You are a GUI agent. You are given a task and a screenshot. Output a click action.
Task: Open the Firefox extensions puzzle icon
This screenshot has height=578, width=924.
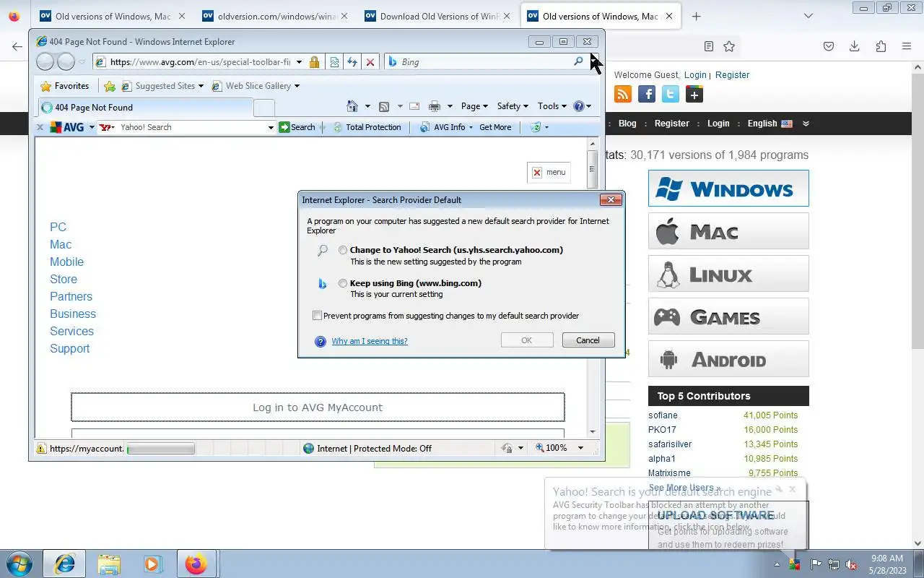pyautogui.click(x=881, y=46)
